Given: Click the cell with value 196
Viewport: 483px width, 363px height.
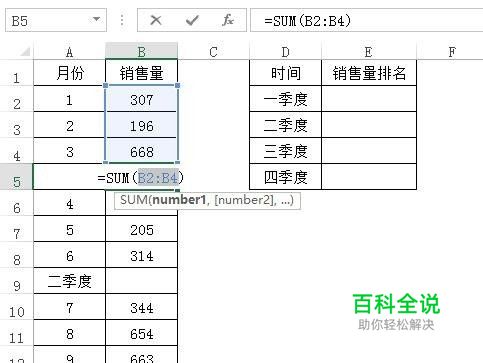Looking at the screenshot, I should (141, 125).
